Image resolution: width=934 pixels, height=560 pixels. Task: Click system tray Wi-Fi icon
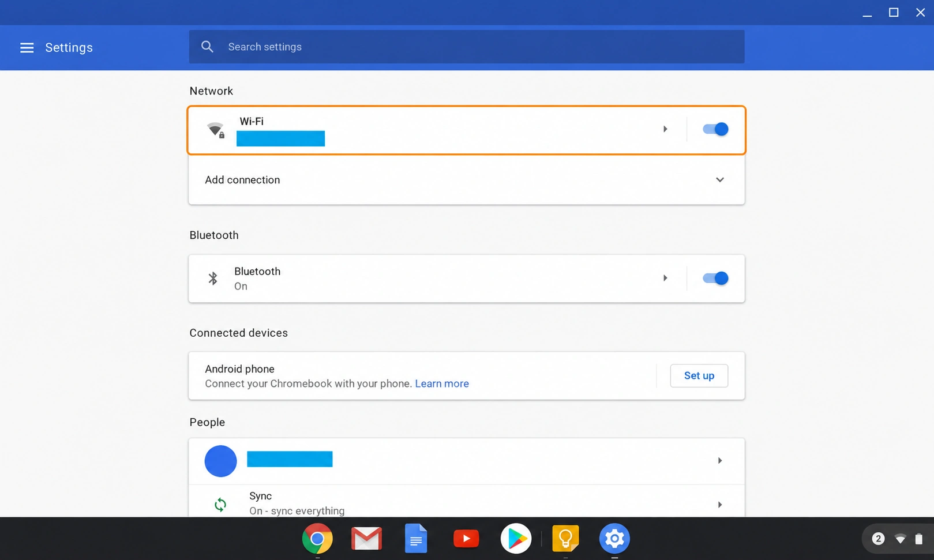pos(900,539)
